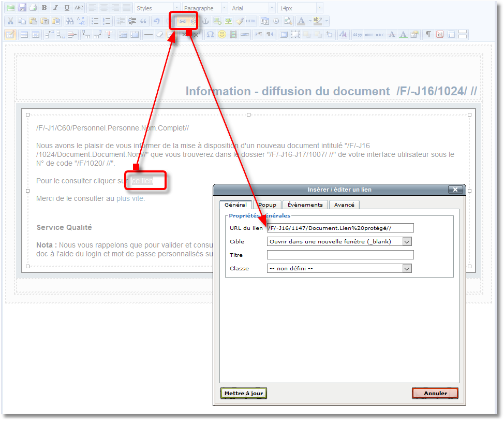The width and height of the screenshot is (504, 421).
Task: Open the text color picker
Action: [x=301, y=21]
